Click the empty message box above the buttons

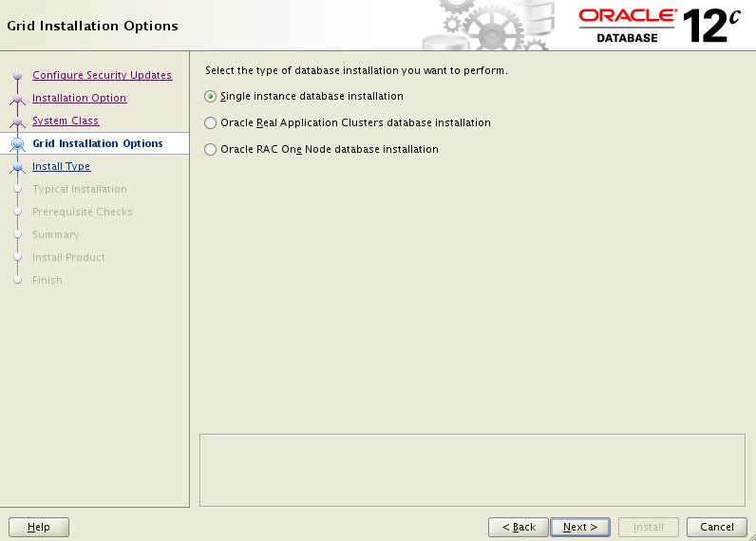(x=473, y=470)
